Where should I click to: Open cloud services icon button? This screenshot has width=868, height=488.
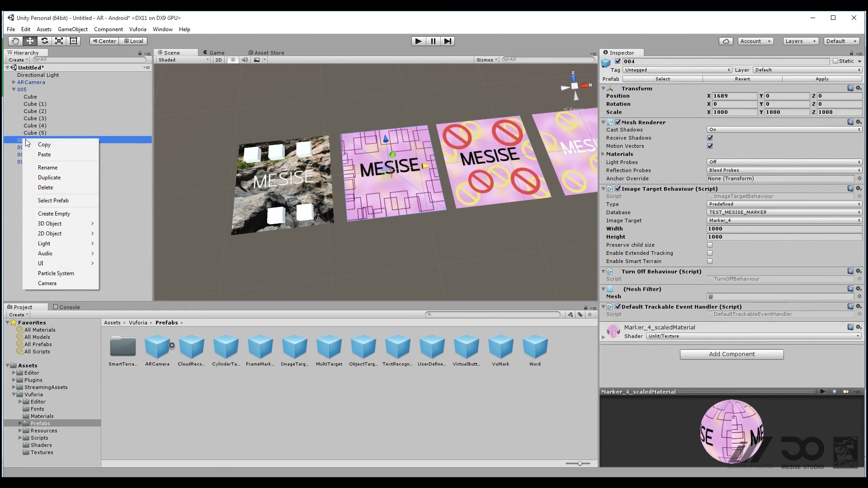click(x=726, y=41)
